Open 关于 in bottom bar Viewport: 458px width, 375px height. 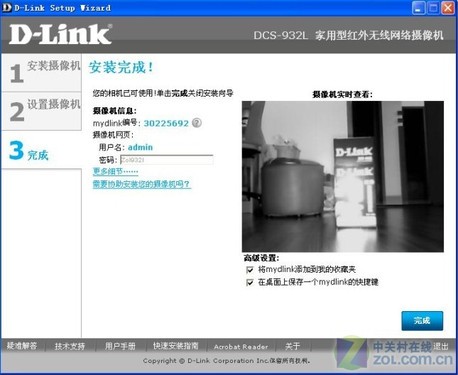tap(292, 346)
